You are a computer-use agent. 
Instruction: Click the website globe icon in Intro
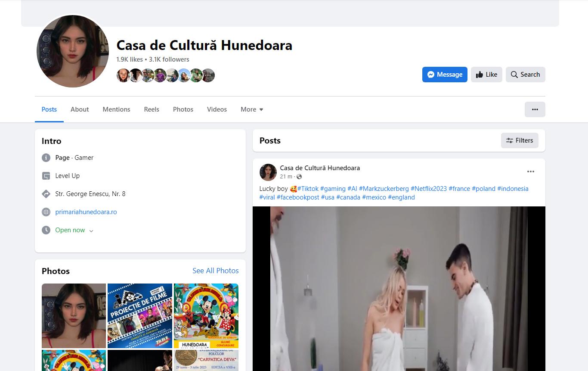point(46,212)
